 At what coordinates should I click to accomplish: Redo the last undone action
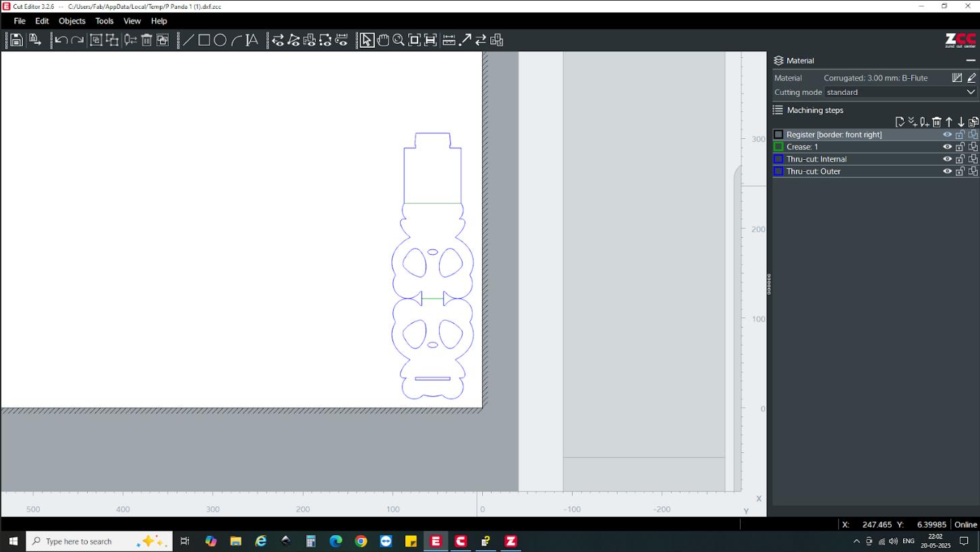(78, 40)
